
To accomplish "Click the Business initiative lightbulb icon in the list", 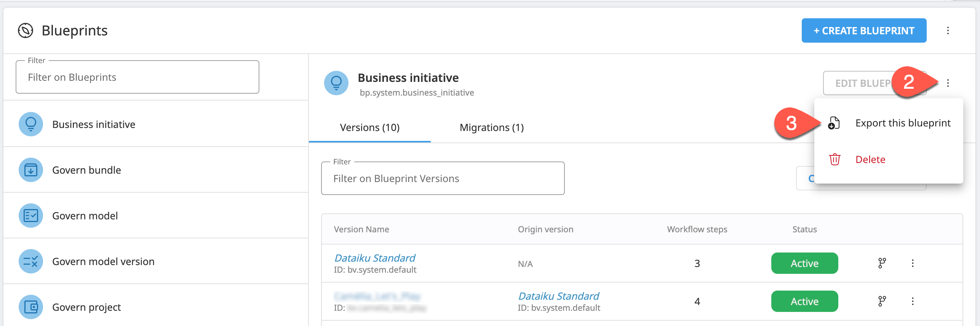I will 31,124.
